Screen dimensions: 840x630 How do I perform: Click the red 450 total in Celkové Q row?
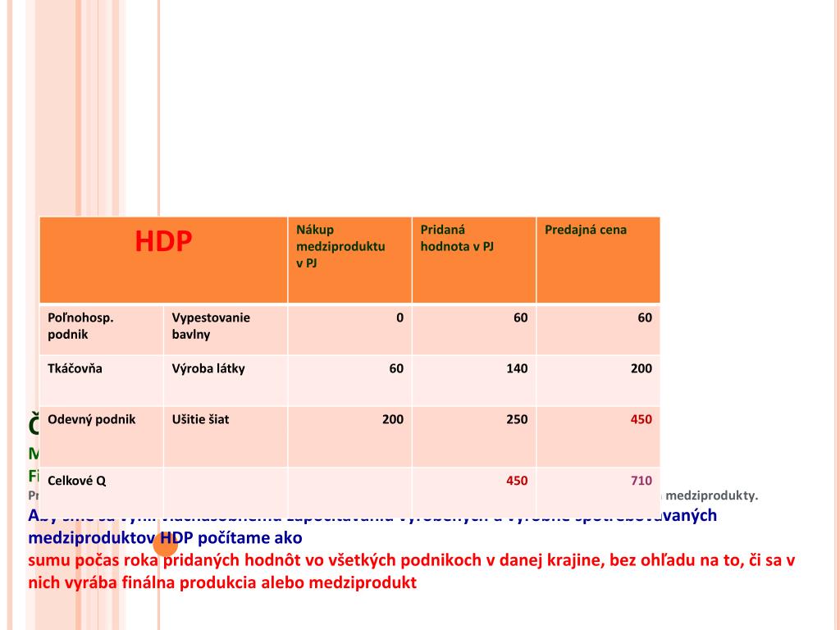tap(517, 481)
